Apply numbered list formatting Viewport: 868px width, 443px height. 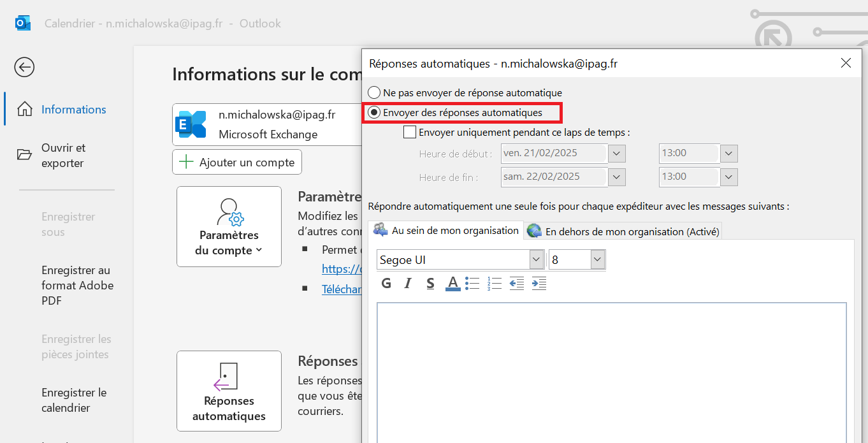coord(494,284)
